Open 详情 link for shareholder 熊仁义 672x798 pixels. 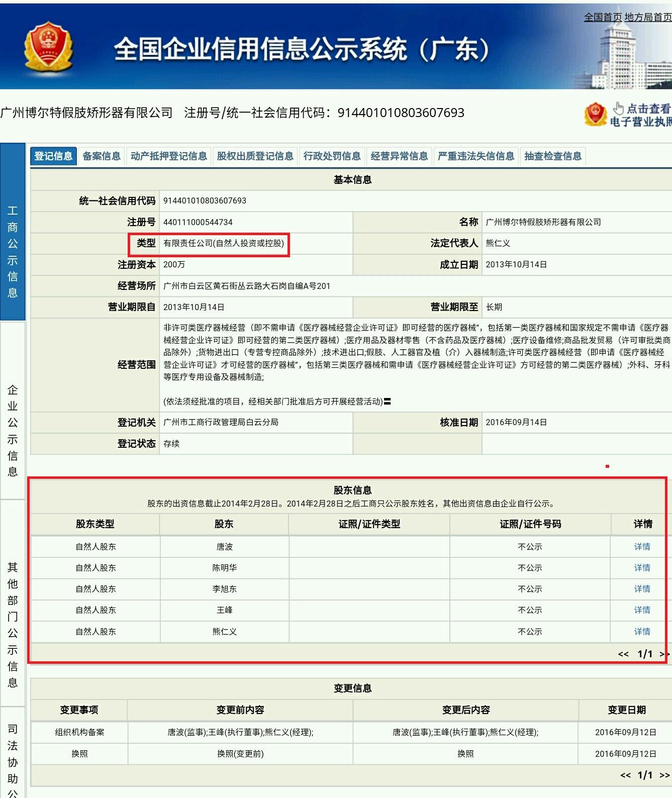(642, 632)
